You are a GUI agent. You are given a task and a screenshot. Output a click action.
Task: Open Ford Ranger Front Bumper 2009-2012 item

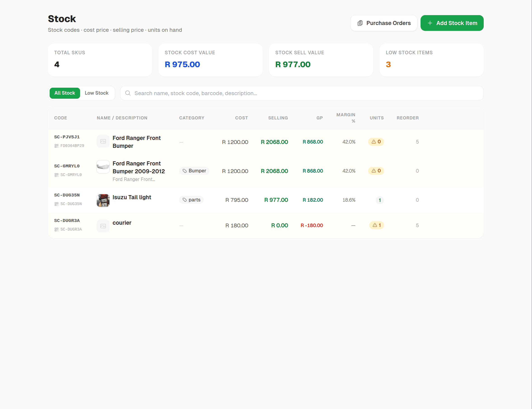(139, 167)
